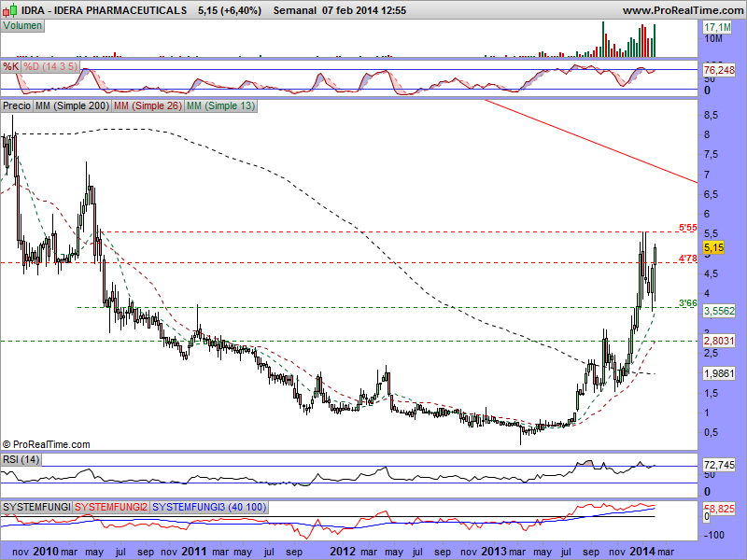Image resolution: width=747 pixels, height=560 pixels.
Task: Click the 2011 year label on time axis
Action: point(194,552)
